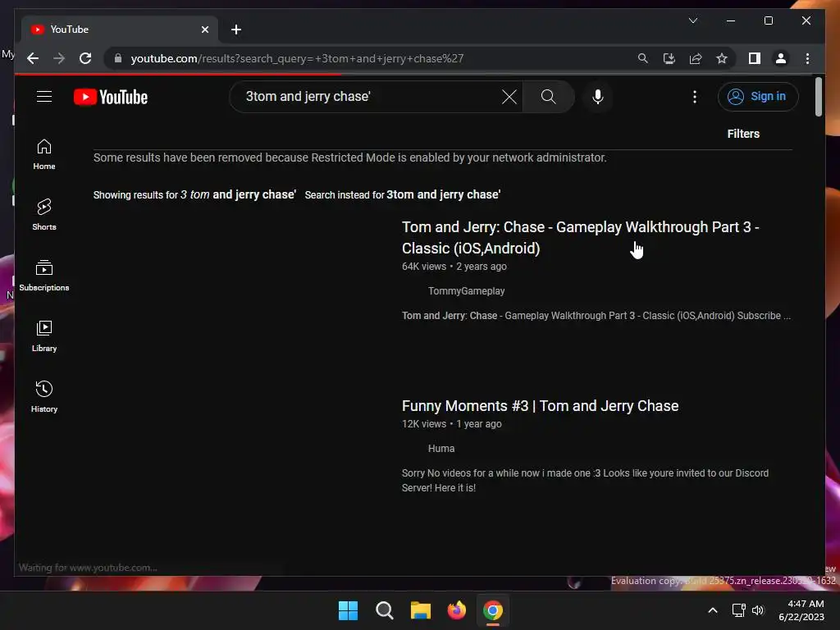Viewport: 840px width, 630px height.
Task: Go to Home in the sidebar
Action: [44, 154]
